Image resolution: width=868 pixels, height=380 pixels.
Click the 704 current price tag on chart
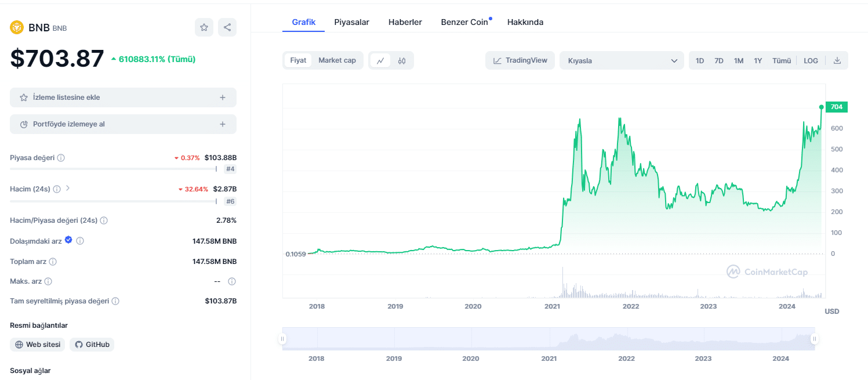tap(836, 107)
